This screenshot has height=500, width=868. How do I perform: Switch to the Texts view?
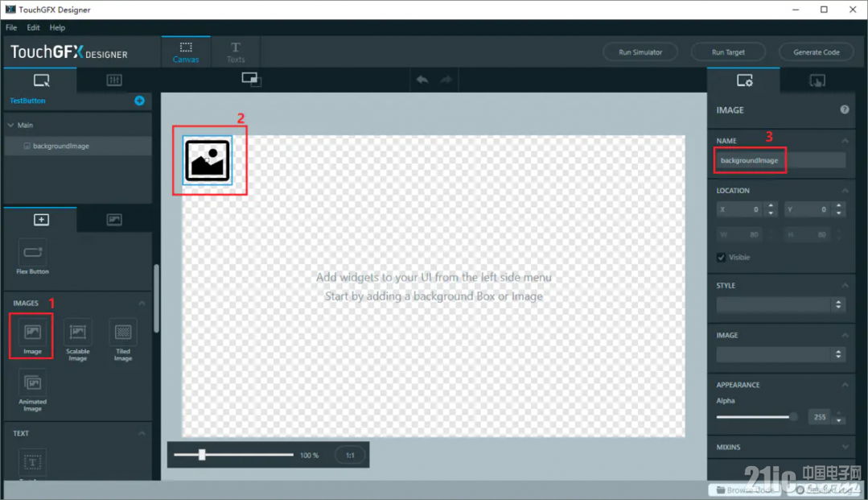pos(235,52)
